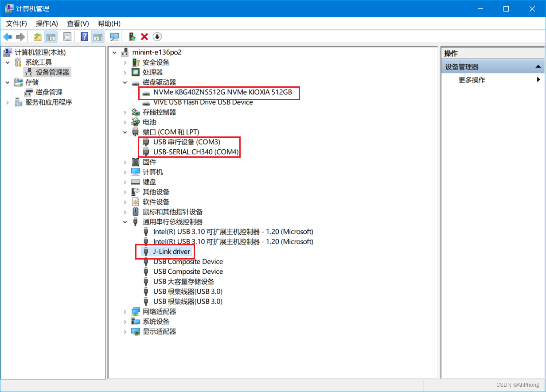Click the 鼠标 mouse category icon
Image resolution: width=546 pixels, height=392 pixels.
136,212
